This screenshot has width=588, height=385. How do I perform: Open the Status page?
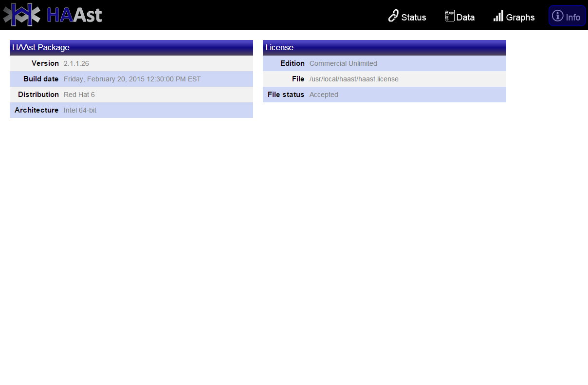tap(413, 18)
